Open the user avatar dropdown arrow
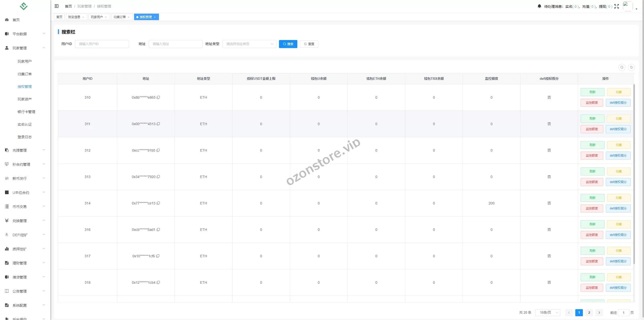 click(x=636, y=9)
